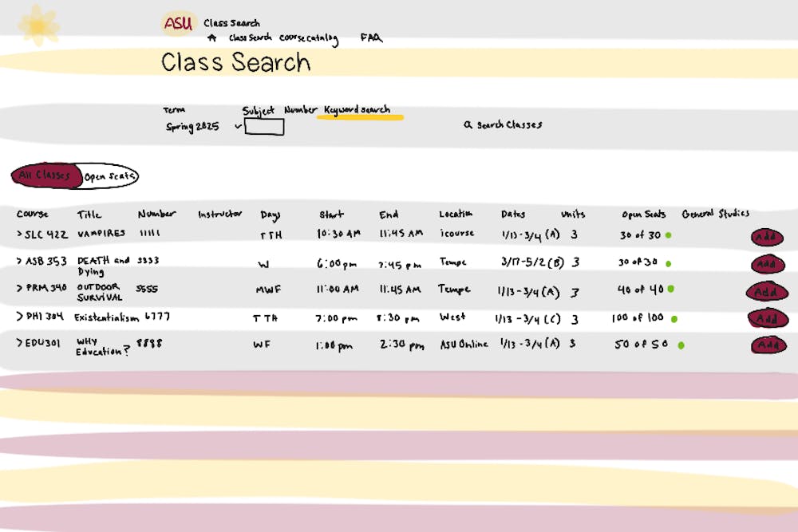
Task: Click the home icon in the navigation bar
Action: (211, 37)
